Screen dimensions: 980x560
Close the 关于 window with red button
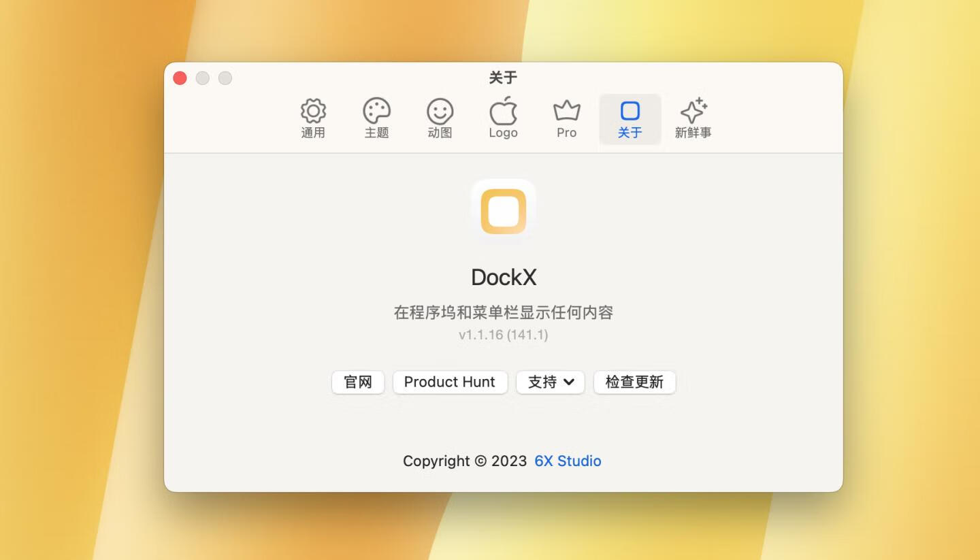180,78
